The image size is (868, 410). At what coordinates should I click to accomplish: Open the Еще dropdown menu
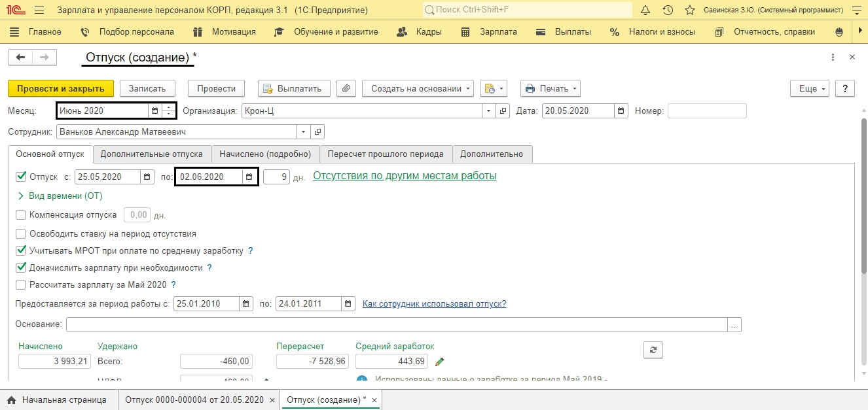[x=810, y=88]
